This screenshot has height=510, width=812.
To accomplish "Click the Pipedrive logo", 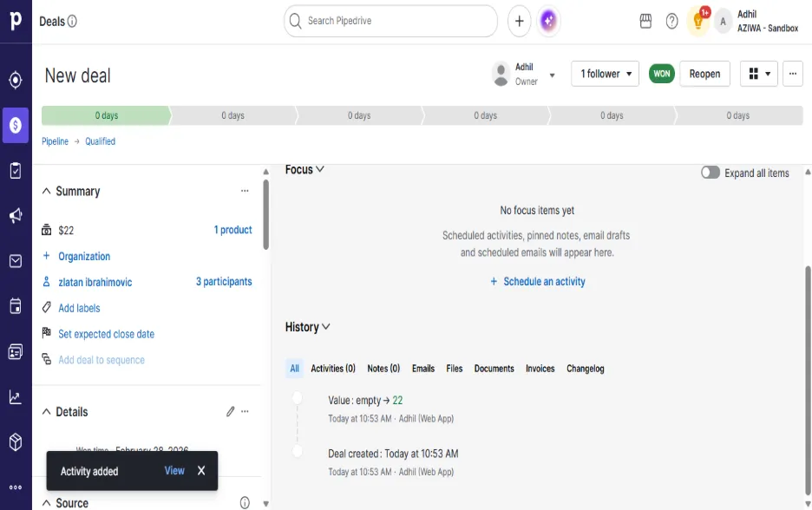I will tap(16, 21).
